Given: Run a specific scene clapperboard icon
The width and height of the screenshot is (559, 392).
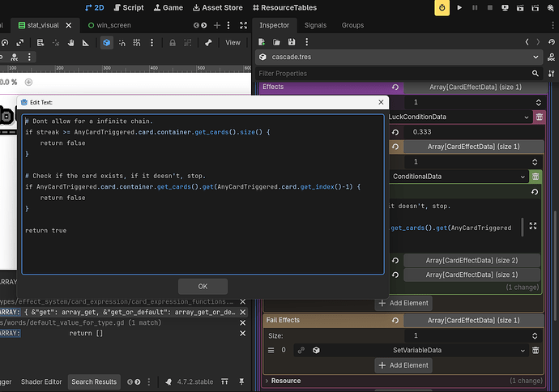Looking at the screenshot, I should pos(536,7).
